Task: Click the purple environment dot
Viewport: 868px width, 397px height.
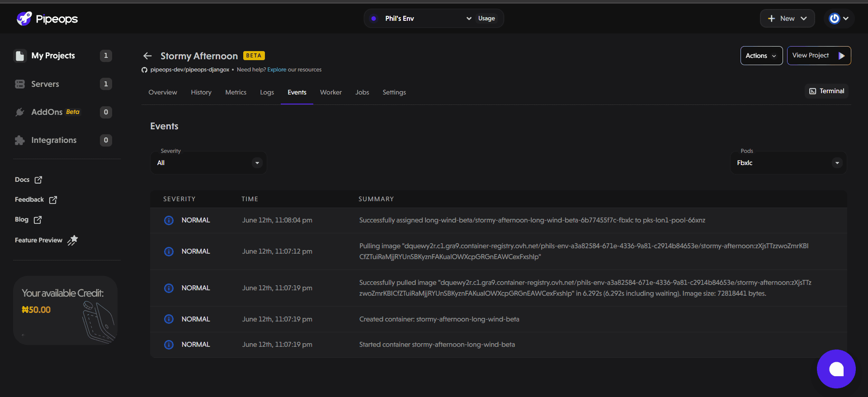Action: [373, 19]
